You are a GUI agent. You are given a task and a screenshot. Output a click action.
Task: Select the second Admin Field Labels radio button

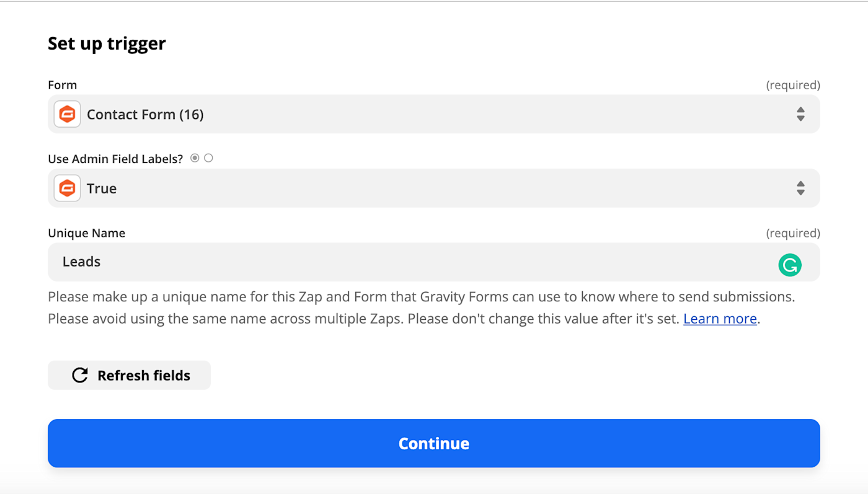(x=208, y=158)
